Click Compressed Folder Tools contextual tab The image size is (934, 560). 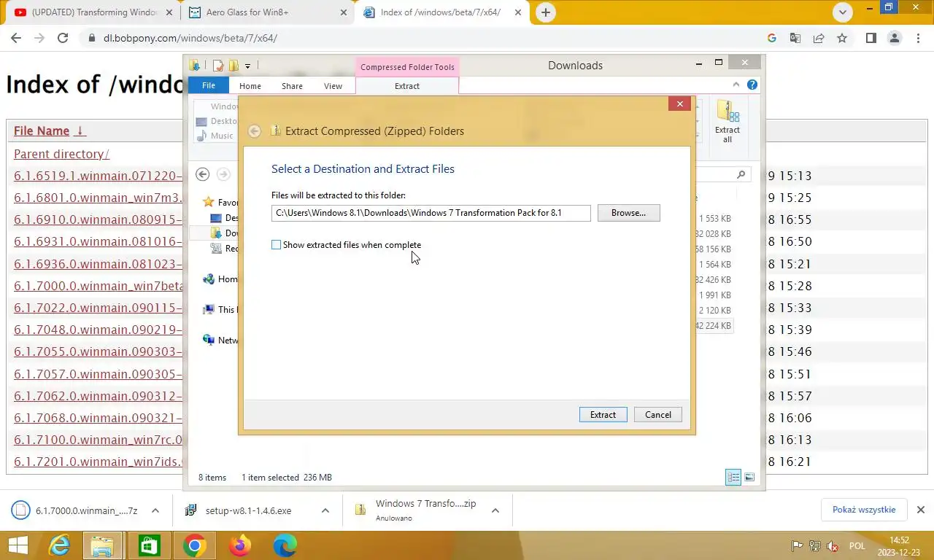point(407,67)
